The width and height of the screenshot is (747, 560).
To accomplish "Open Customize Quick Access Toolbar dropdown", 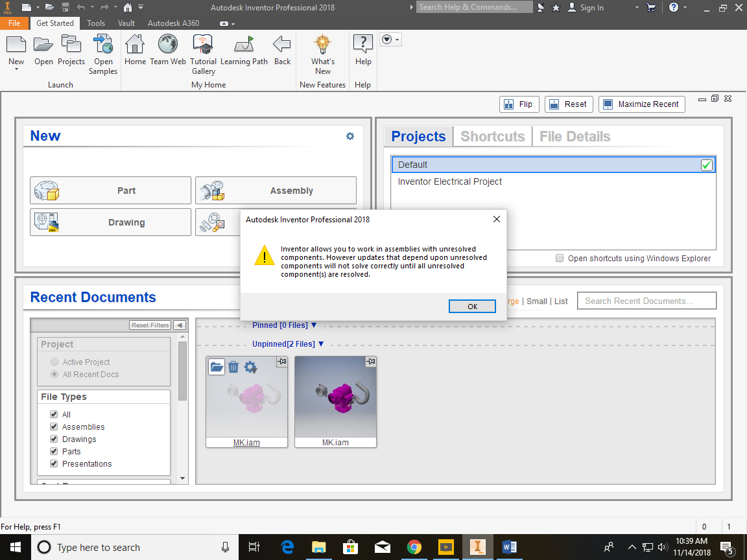I will (141, 7).
